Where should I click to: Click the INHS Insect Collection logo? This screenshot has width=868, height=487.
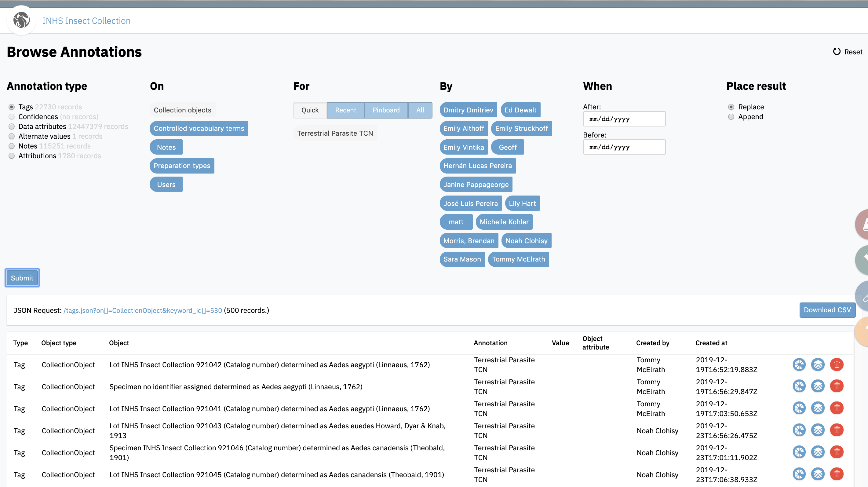tap(21, 20)
